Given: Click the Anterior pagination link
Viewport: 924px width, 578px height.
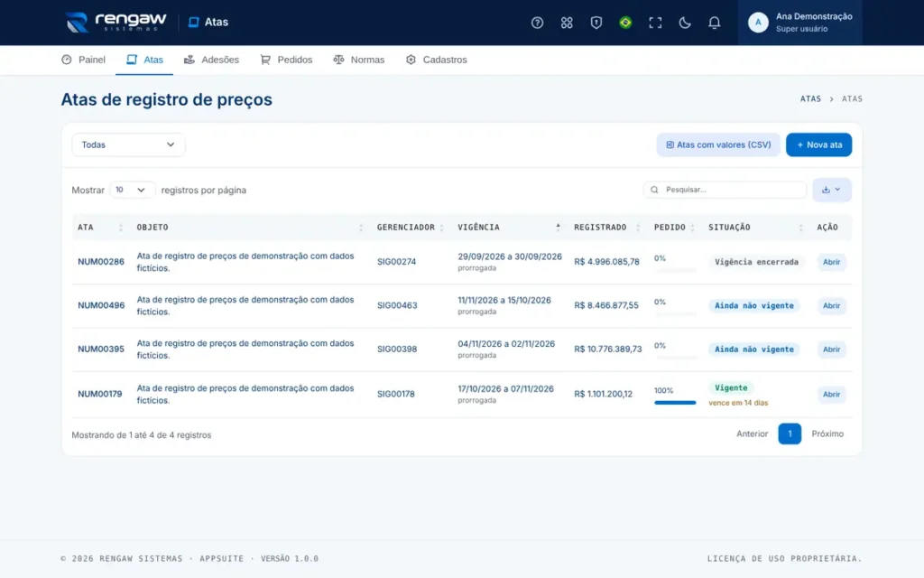Looking at the screenshot, I should point(752,434).
